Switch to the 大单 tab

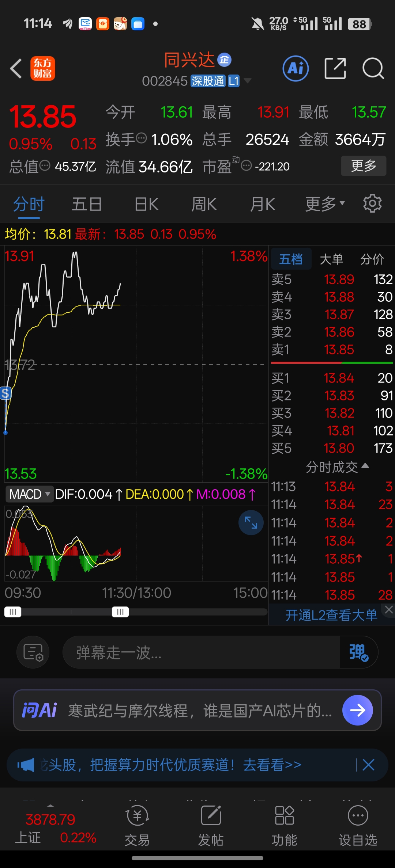pyautogui.click(x=331, y=259)
